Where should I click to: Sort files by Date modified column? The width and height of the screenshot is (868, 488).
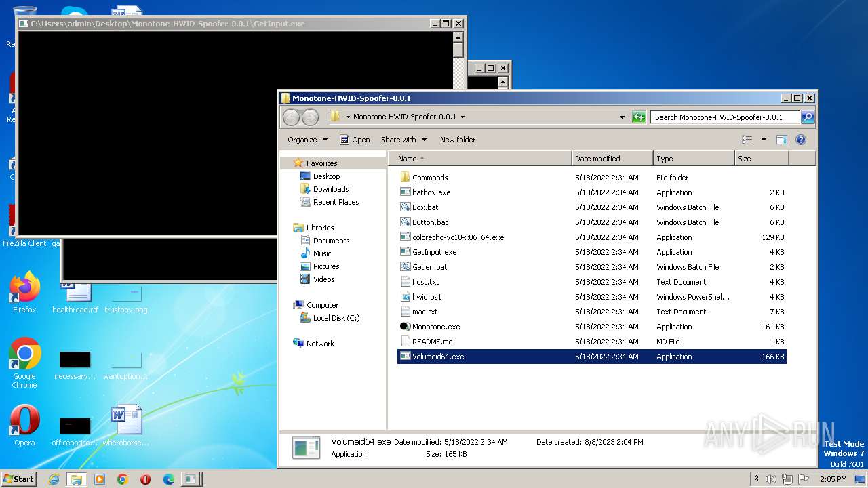point(612,159)
